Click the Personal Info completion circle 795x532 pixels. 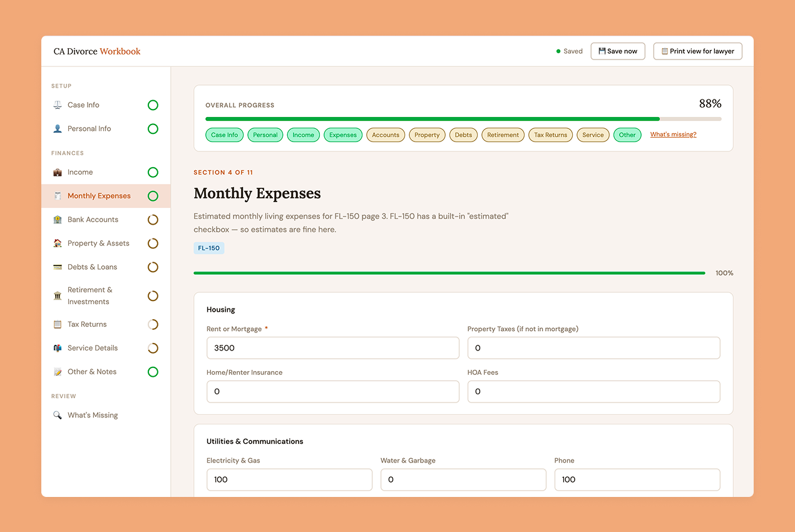(153, 129)
